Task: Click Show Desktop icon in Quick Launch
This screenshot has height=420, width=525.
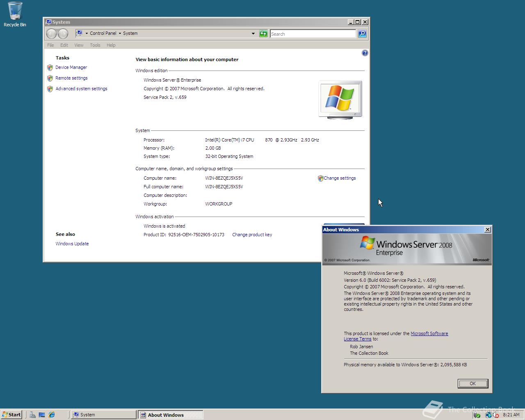Action: coord(42,415)
